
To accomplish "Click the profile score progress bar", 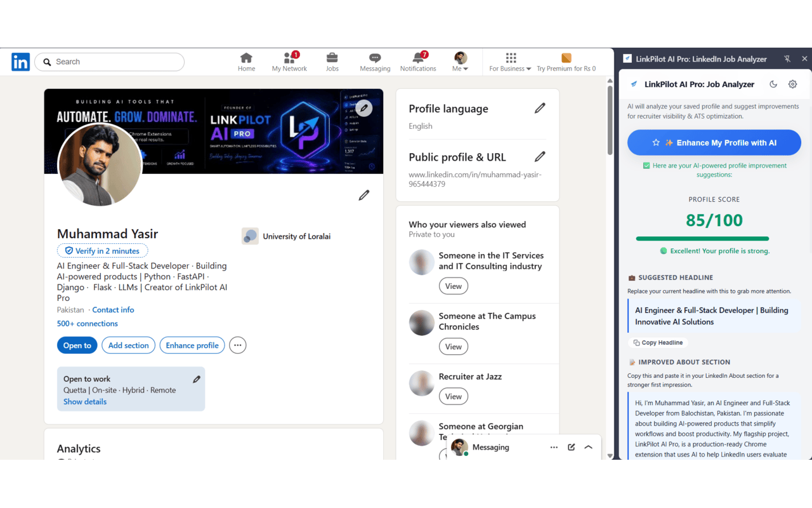I will click(703, 239).
